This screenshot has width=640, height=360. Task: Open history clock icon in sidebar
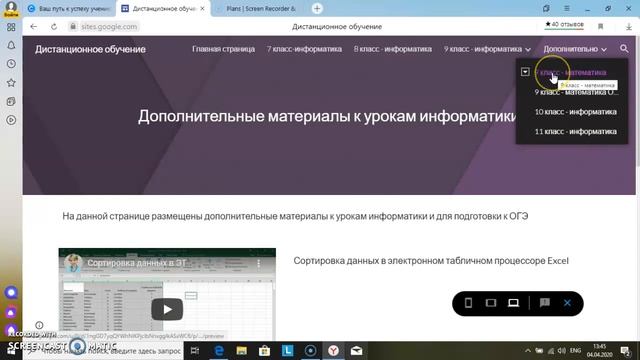(x=11, y=64)
